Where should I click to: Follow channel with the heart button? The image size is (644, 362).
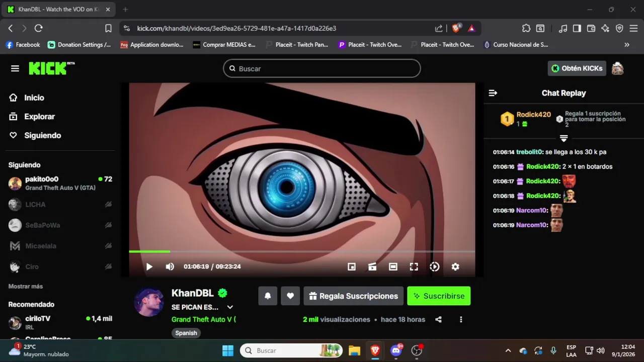point(290,296)
